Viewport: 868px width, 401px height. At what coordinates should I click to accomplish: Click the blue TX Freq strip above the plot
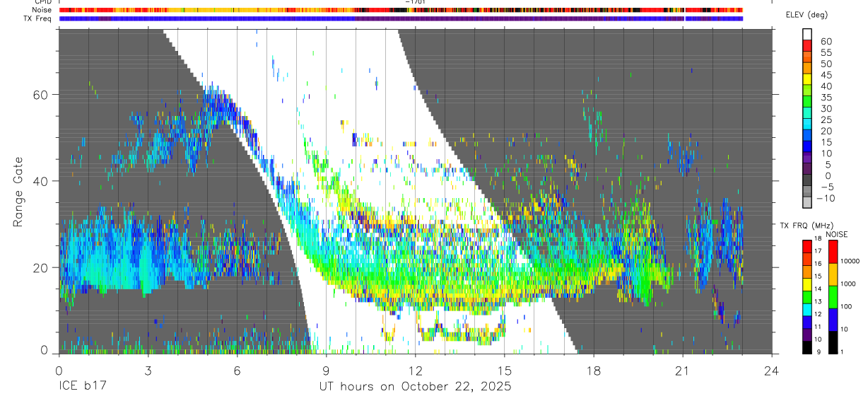[401, 18]
